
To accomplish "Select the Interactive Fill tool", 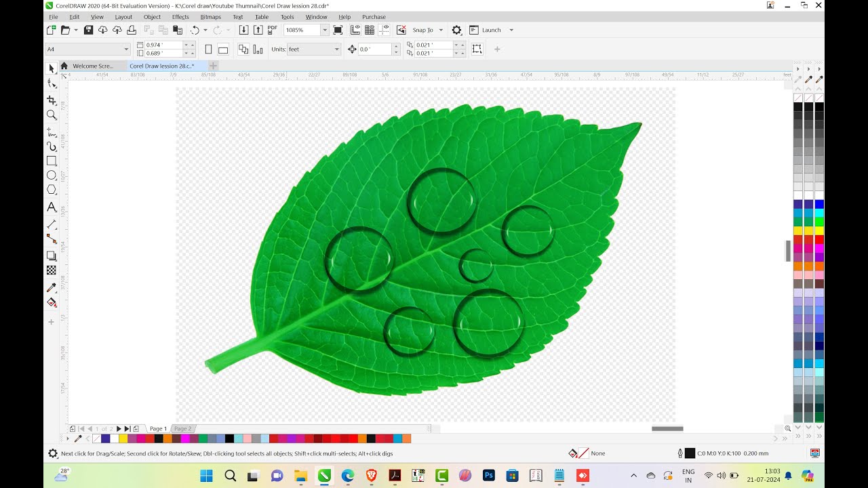I will (x=52, y=302).
